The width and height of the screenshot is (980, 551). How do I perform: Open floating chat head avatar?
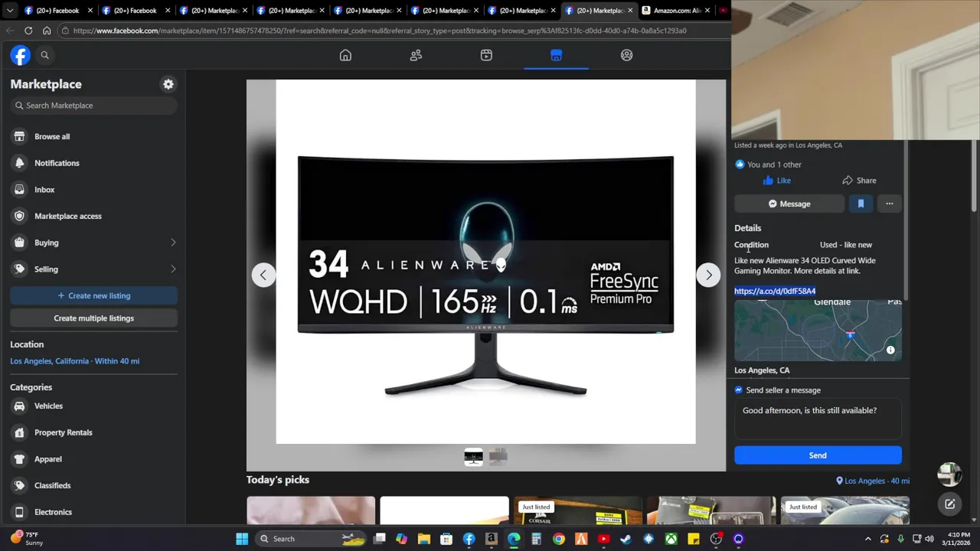tap(949, 474)
